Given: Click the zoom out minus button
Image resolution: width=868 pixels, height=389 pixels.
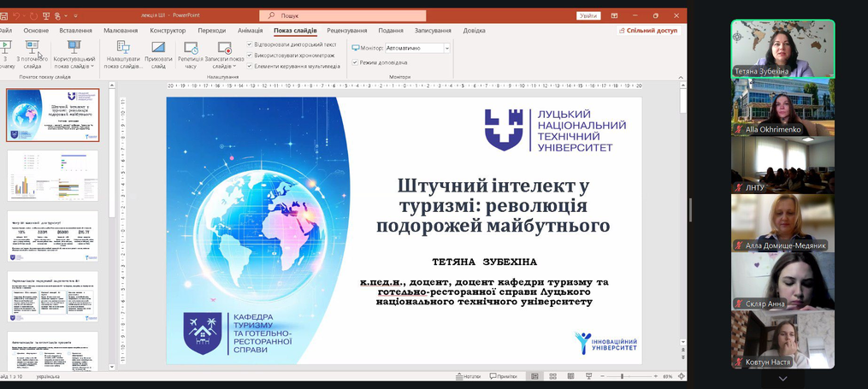Looking at the screenshot, I should point(602,376).
